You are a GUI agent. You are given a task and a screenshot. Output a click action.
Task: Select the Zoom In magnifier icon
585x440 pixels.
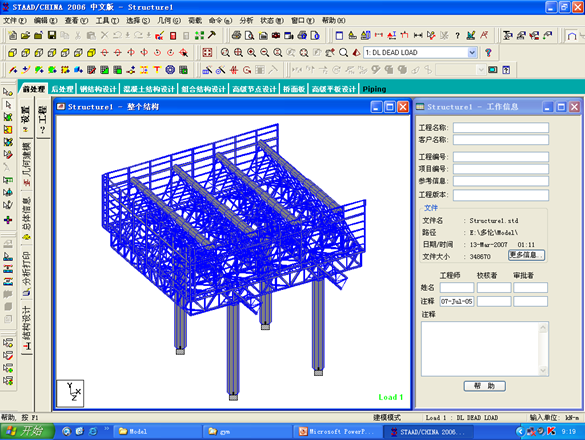coord(251,53)
